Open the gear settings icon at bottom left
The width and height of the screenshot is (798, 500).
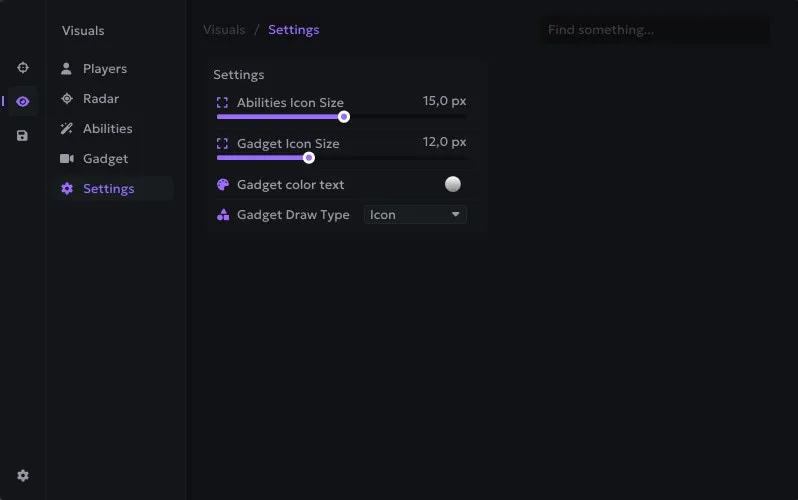[x=23, y=476]
